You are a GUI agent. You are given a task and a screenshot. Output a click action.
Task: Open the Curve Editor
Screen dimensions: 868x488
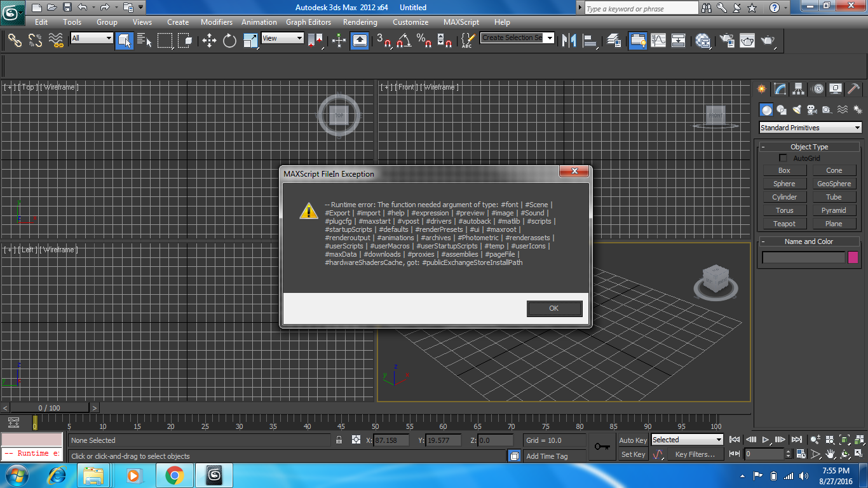[658, 41]
